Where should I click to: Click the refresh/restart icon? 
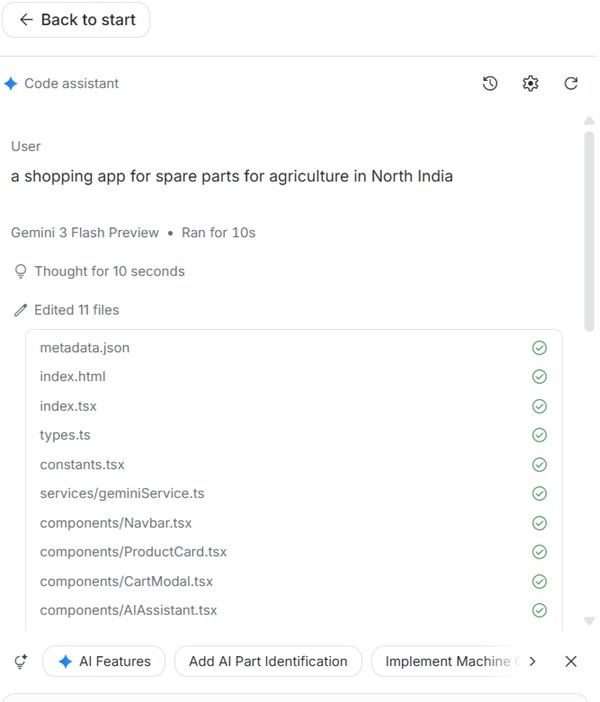coord(571,84)
